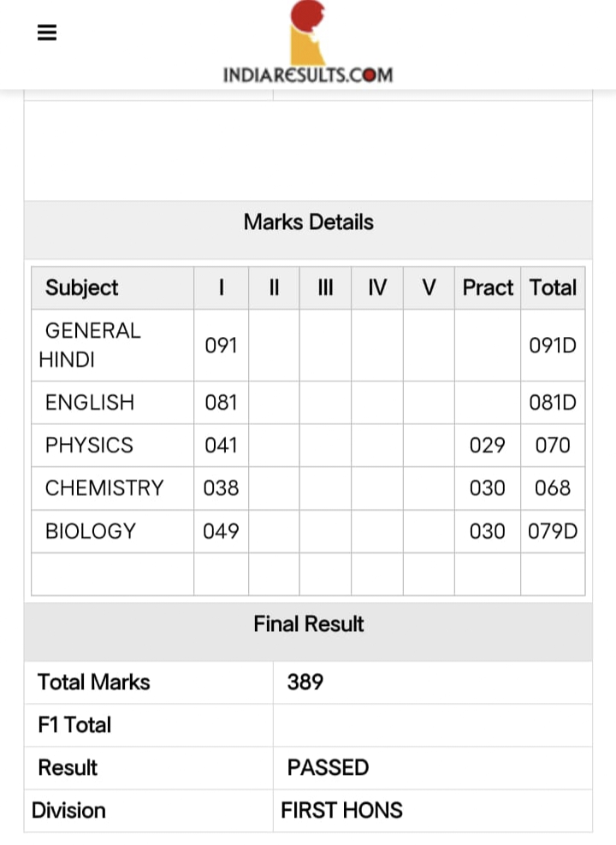Click the F1 Total label
The image size is (616, 845).
coord(74,724)
